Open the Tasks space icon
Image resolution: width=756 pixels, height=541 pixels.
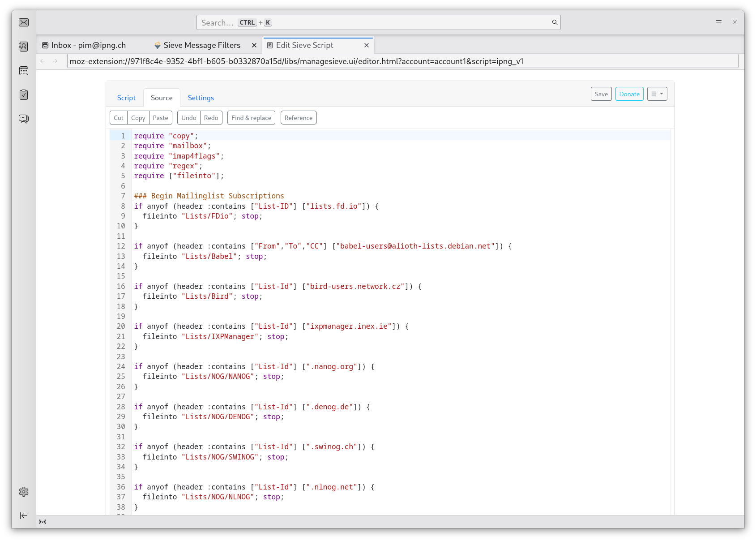24,94
